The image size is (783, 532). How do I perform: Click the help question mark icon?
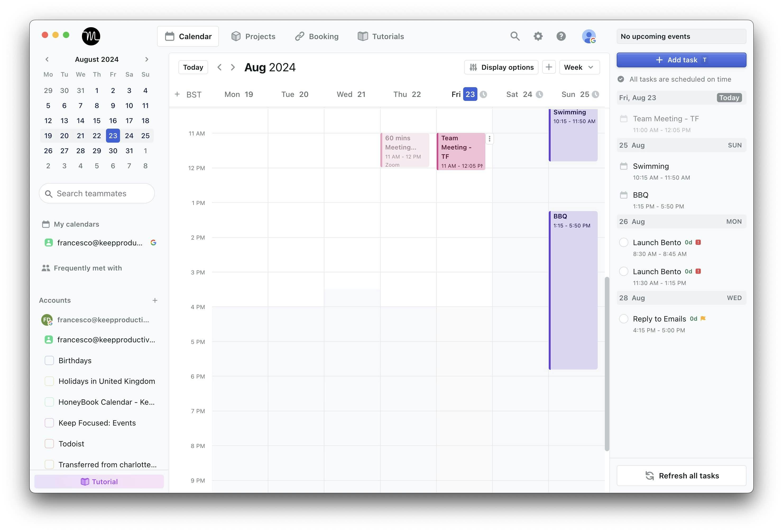click(x=561, y=36)
